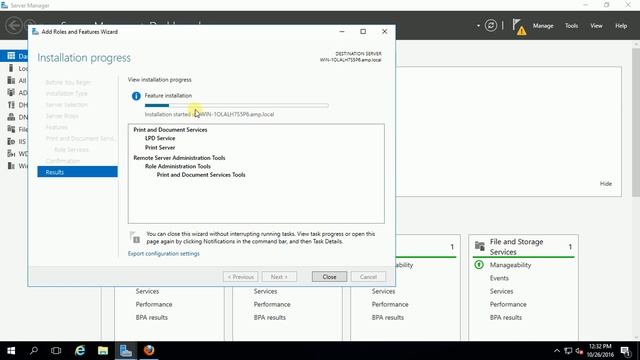
Task: Open the AD DS sidebar icon
Action: (x=11, y=93)
